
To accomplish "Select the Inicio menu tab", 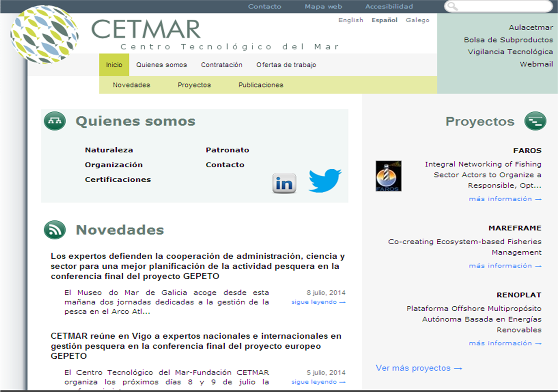I will (114, 65).
